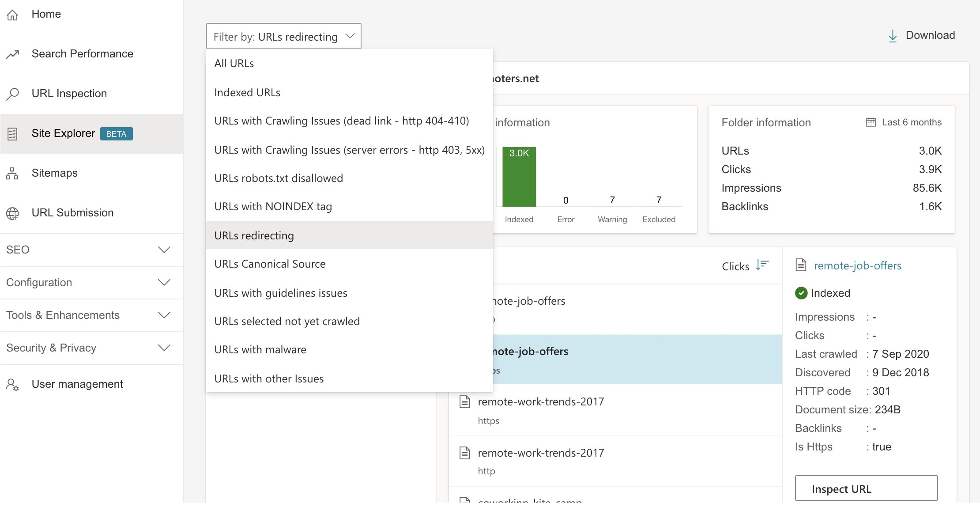Expand the Tools & Enhancements chevron
The width and height of the screenshot is (980, 507).
coord(164,315)
